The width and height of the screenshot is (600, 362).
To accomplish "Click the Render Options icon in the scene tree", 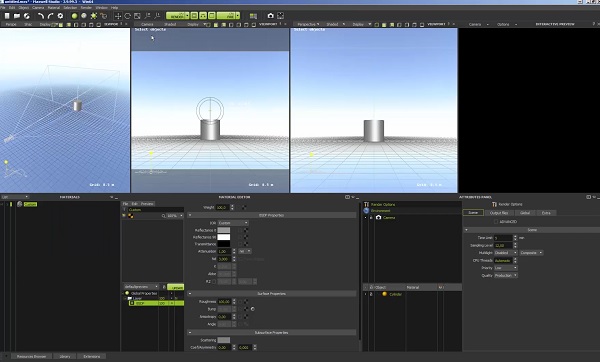I will coord(366,204).
